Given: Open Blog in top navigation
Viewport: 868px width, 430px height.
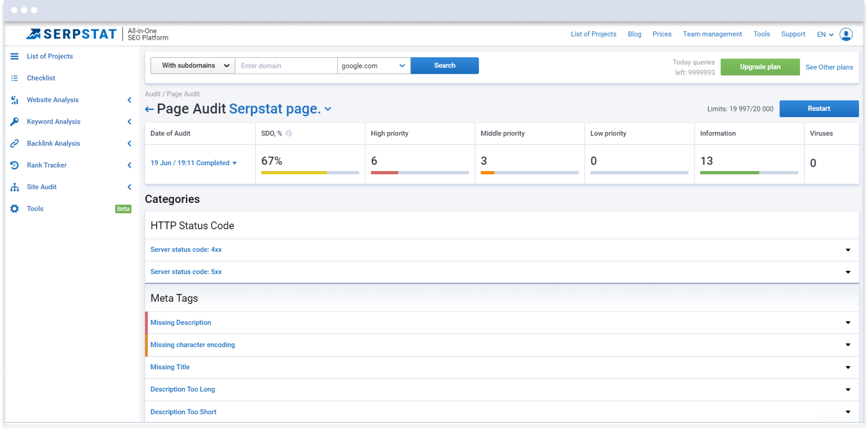Looking at the screenshot, I should point(634,34).
